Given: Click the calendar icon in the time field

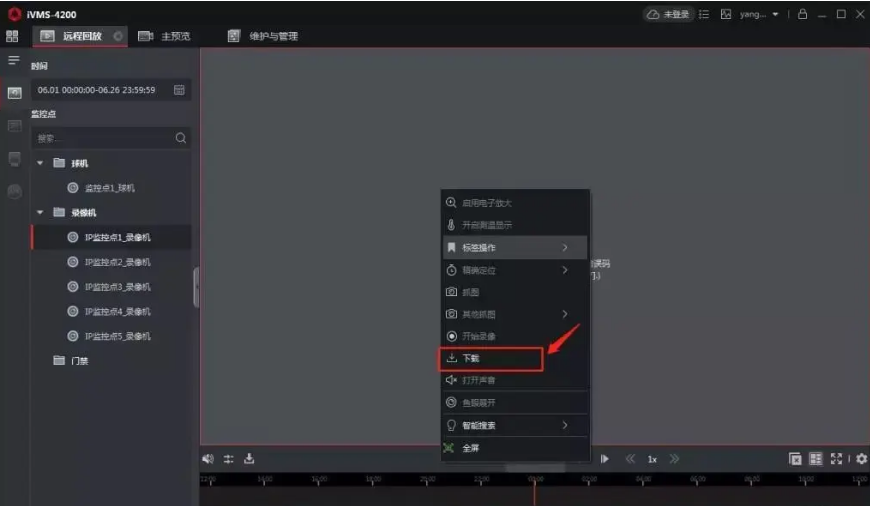Looking at the screenshot, I should click(179, 90).
